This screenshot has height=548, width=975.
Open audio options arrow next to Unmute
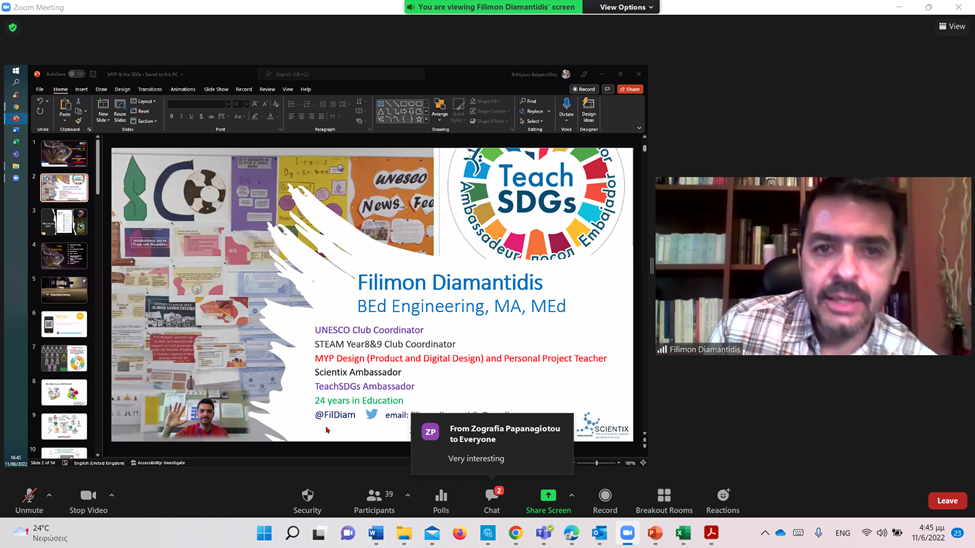point(49,495)
